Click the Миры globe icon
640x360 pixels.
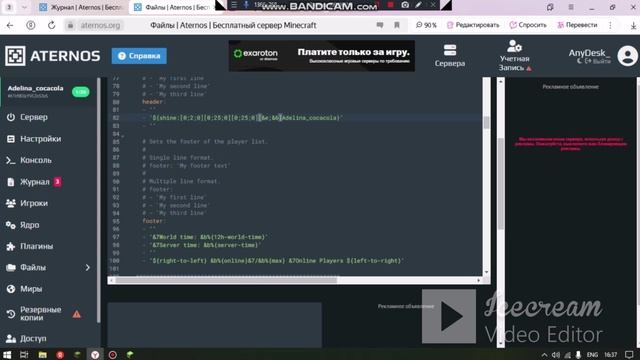(x=11, y=289)
